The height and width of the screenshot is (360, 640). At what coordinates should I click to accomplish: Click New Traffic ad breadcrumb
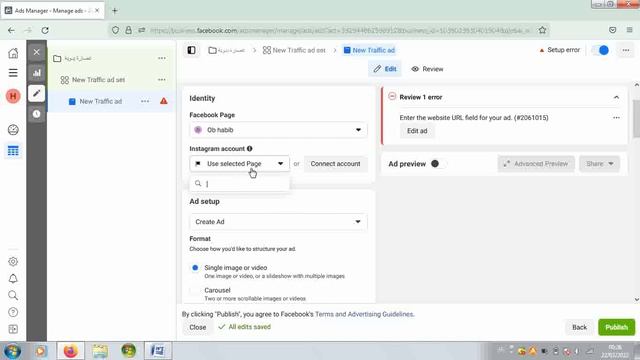(x=369, y=50)
